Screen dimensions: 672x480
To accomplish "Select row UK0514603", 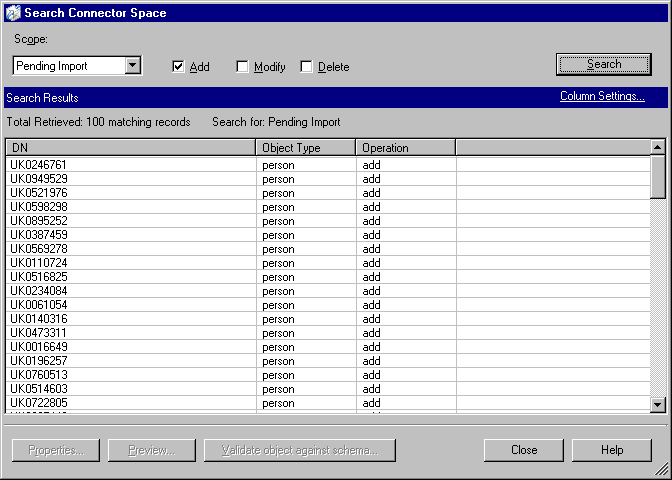I will (328, 389).
